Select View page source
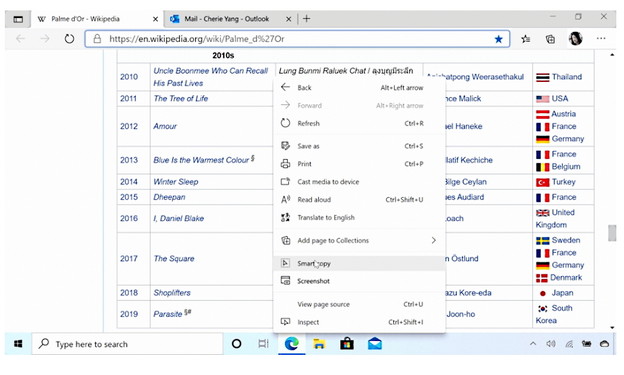This screenshot has width=624, height=375. click(x=359, y=304)
